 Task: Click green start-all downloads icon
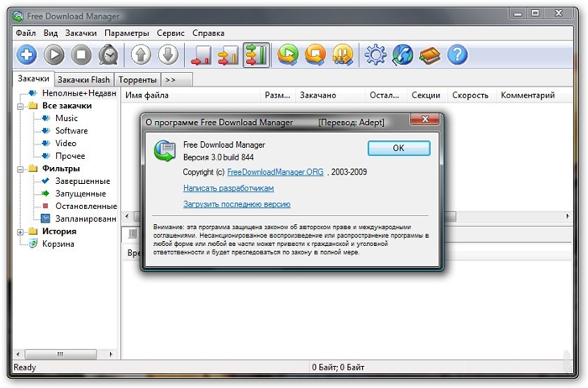tap(288, 55)
